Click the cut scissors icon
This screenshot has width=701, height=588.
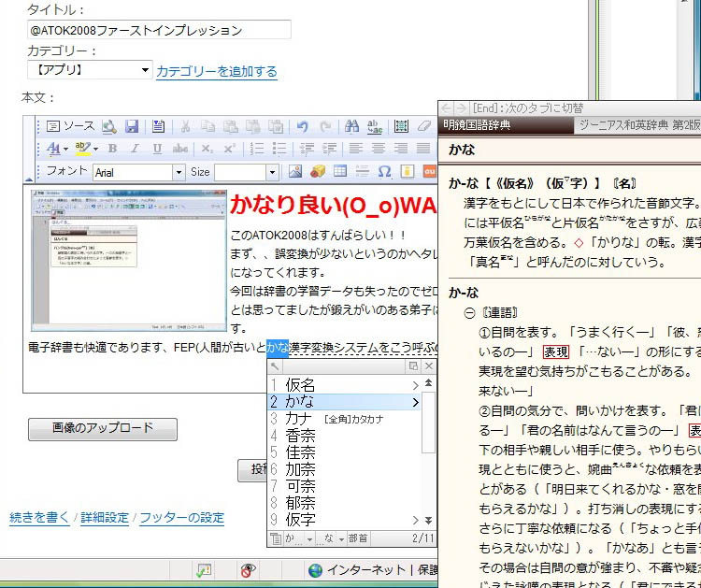(185, 126)
